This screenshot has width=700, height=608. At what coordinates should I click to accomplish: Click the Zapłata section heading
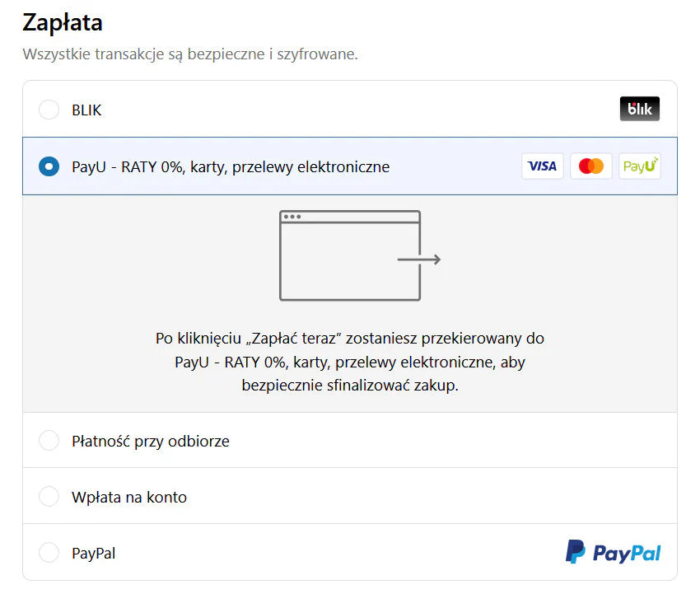tap(63, 22)
